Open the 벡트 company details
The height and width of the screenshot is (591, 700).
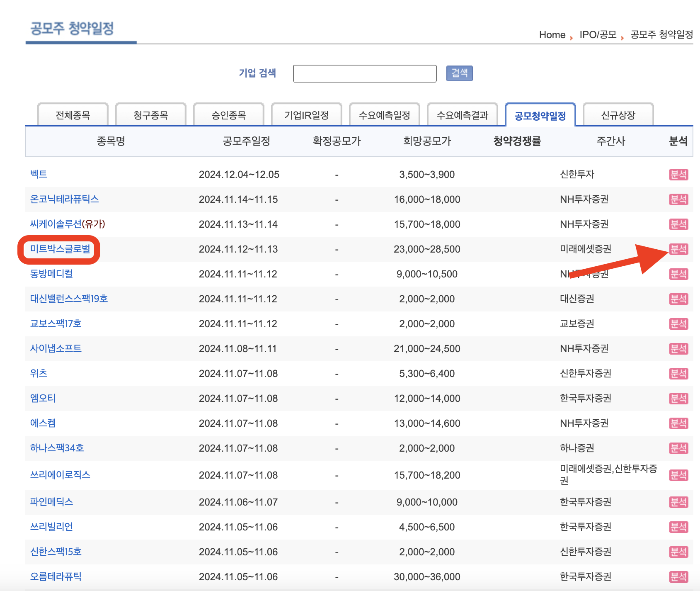39,174
